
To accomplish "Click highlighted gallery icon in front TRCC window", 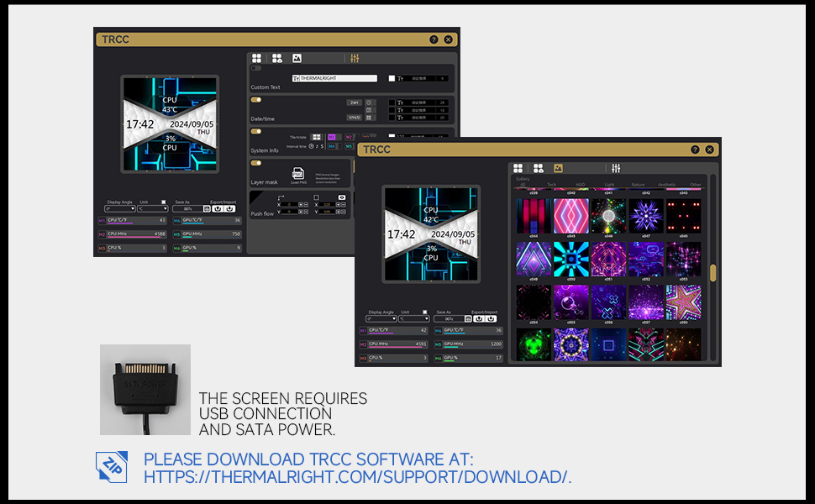I will pos(558,168).
